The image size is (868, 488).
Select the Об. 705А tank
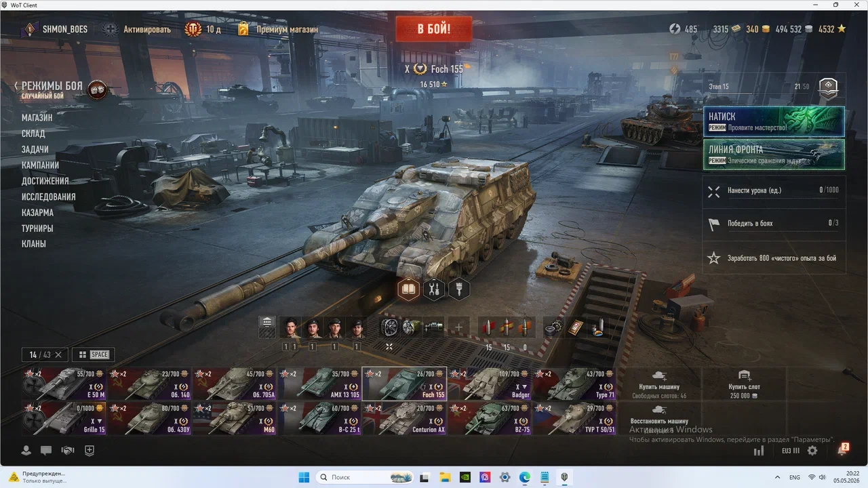(x=235, y=384)
